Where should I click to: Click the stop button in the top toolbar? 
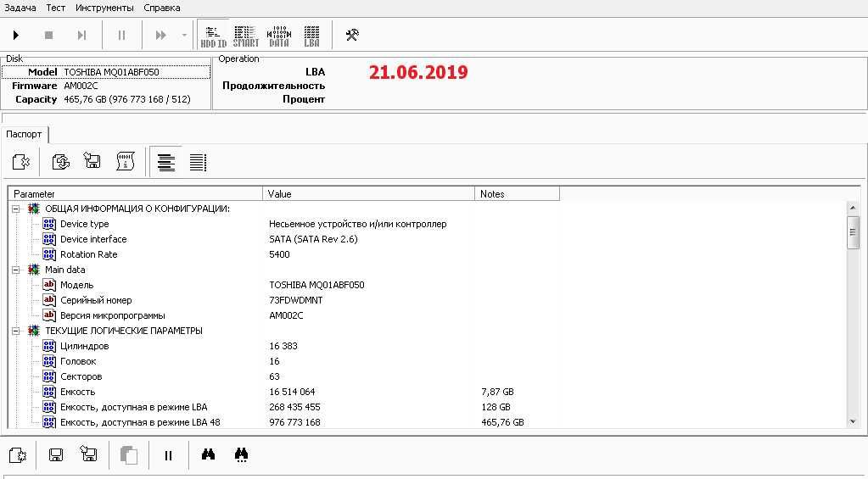pos(48,36)
